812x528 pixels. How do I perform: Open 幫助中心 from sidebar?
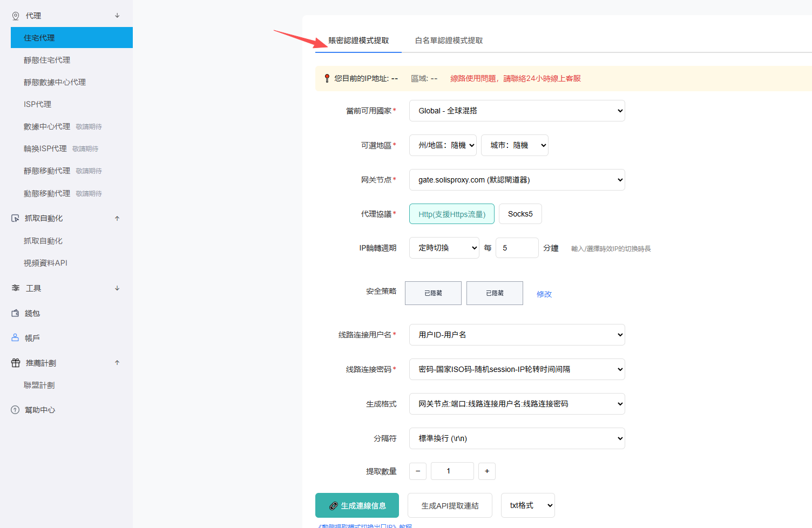click(x=40, y=410)
